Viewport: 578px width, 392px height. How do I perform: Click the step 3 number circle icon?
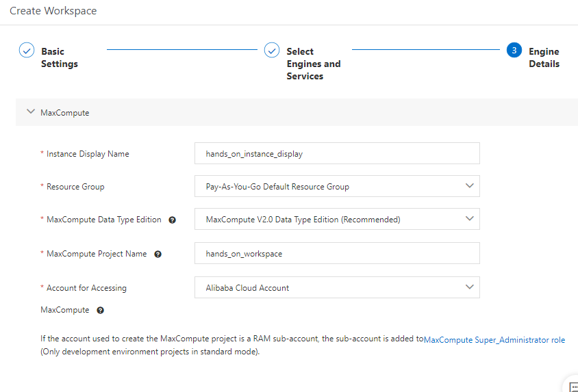[514, 51]
